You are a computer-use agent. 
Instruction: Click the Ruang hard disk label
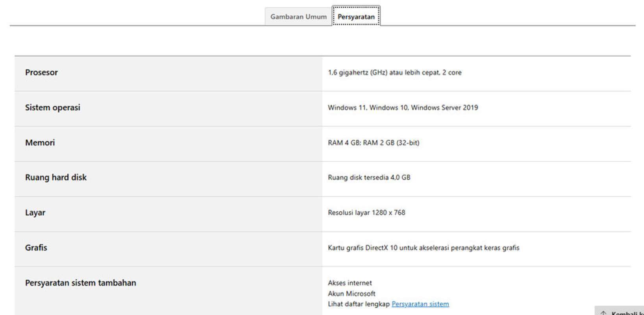56,178
